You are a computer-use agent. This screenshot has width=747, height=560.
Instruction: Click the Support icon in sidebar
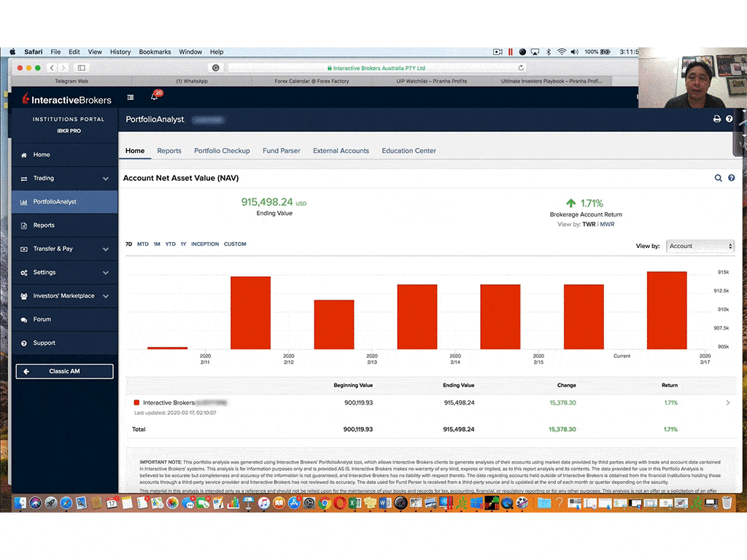24,343
